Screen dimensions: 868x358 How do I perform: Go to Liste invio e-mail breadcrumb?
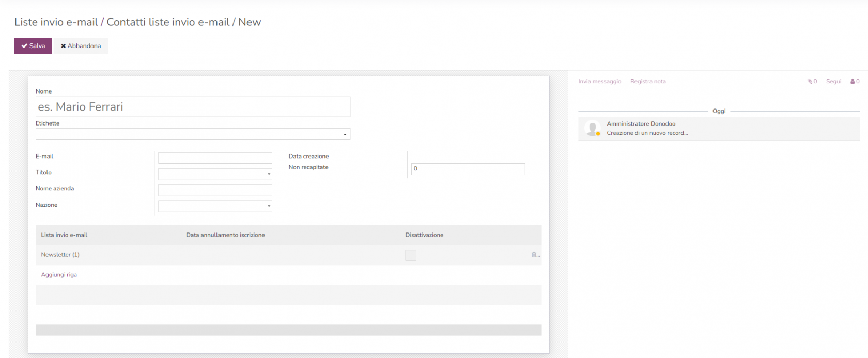tap(56, 22)
